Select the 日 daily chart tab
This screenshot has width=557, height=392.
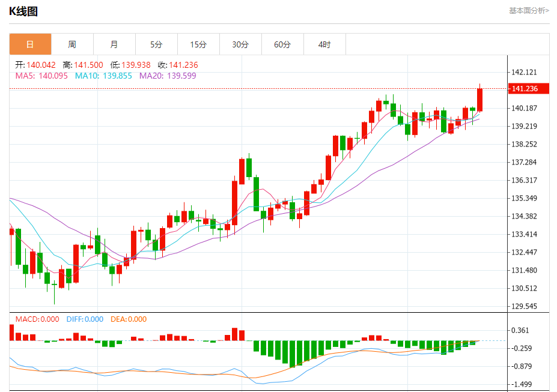click(x=30, y=44)
